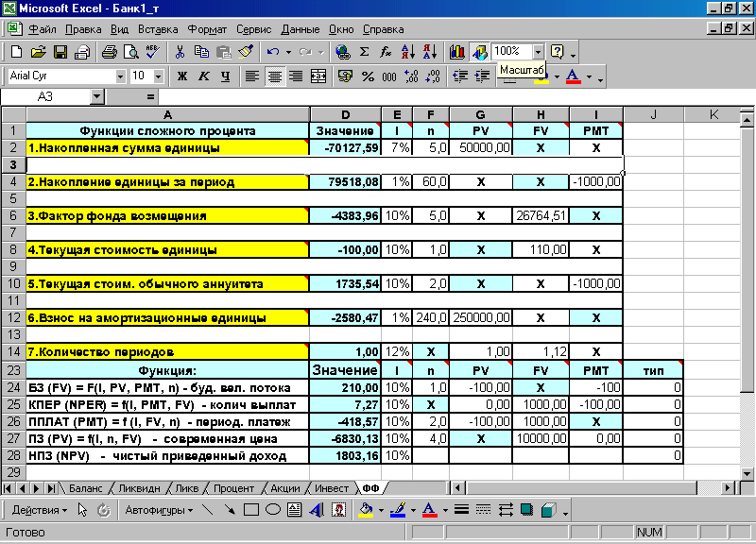
Task: Click the equals Edit Formula button
Action: (x=150, y=97)
